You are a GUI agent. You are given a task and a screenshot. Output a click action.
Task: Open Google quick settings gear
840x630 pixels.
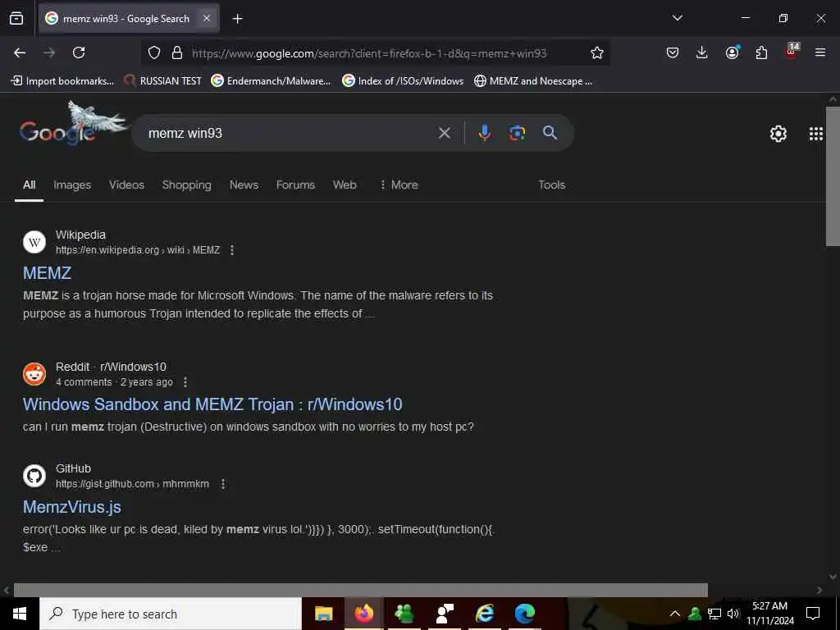click(778, 134)
